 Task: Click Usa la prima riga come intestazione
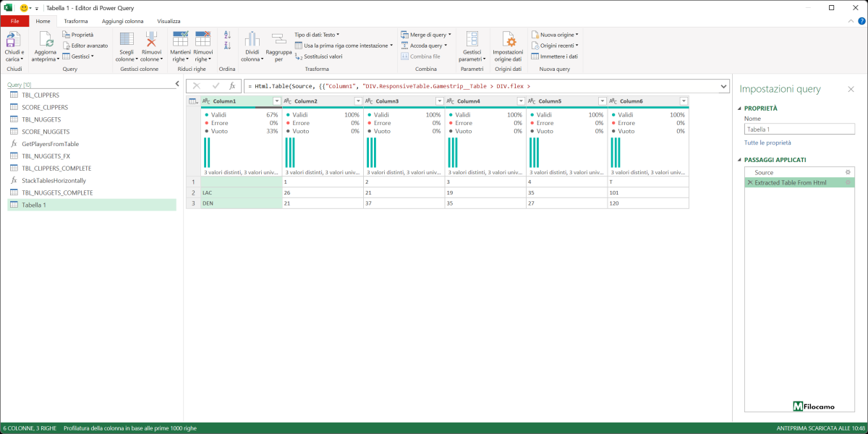pyautogui.click(x=344, y=45)
